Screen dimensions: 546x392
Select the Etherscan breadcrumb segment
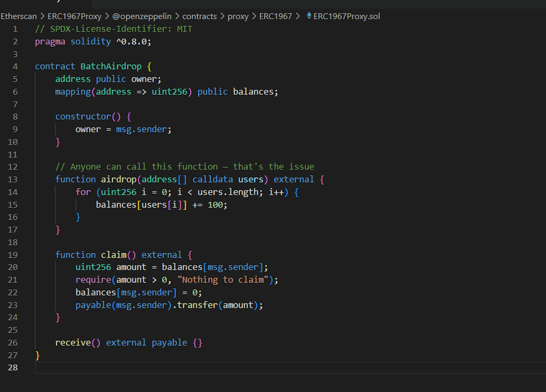pyautogui.click(x=19, y=16)
